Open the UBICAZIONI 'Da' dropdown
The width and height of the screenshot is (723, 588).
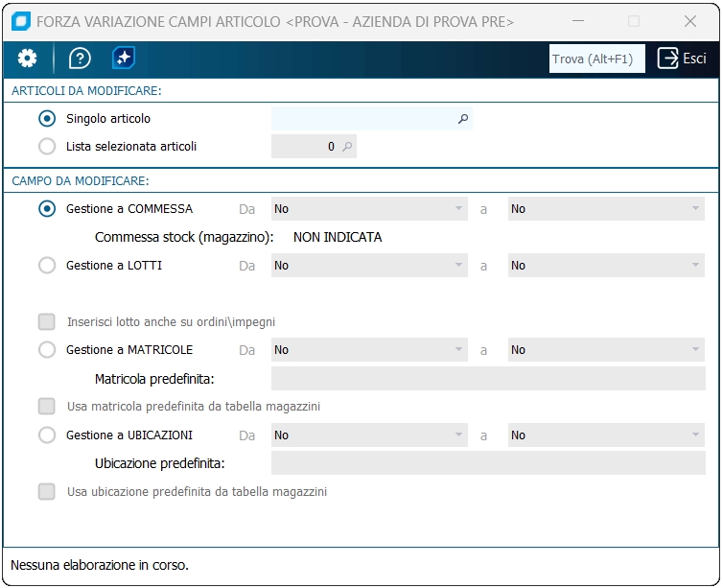[369, 435]
